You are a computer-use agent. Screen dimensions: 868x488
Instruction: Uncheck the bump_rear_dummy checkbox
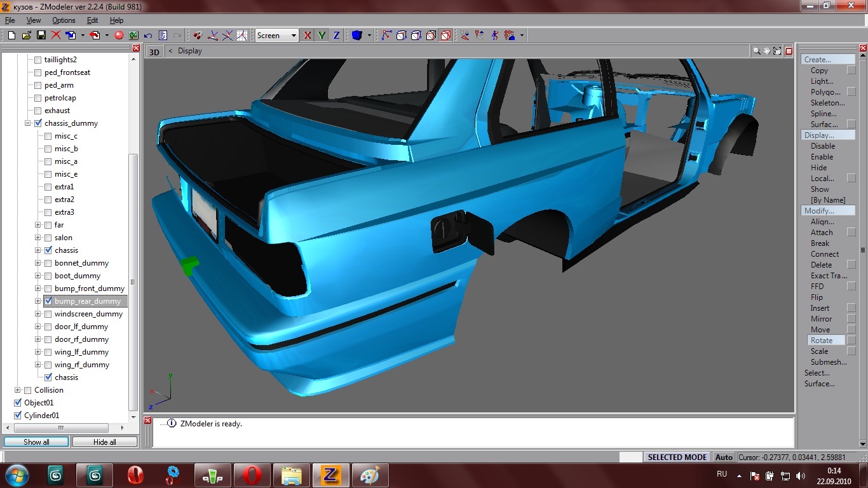48,301
